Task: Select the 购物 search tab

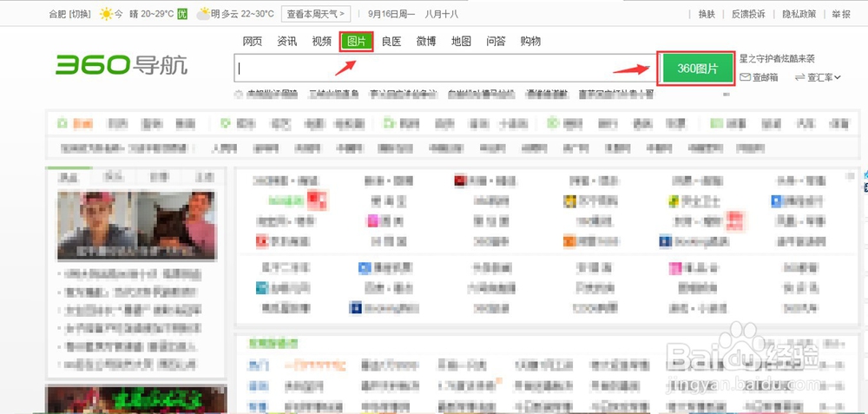Action: (x=530, y=41)
